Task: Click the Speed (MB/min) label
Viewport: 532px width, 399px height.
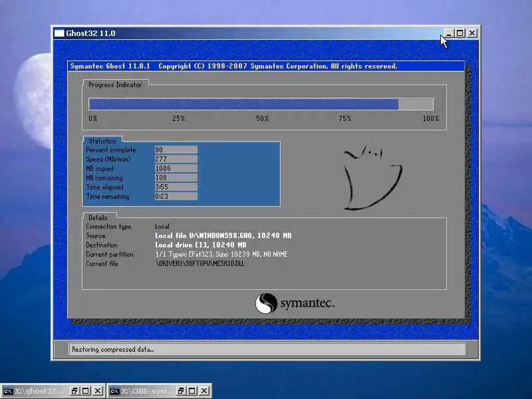Action: coord(108,159)
